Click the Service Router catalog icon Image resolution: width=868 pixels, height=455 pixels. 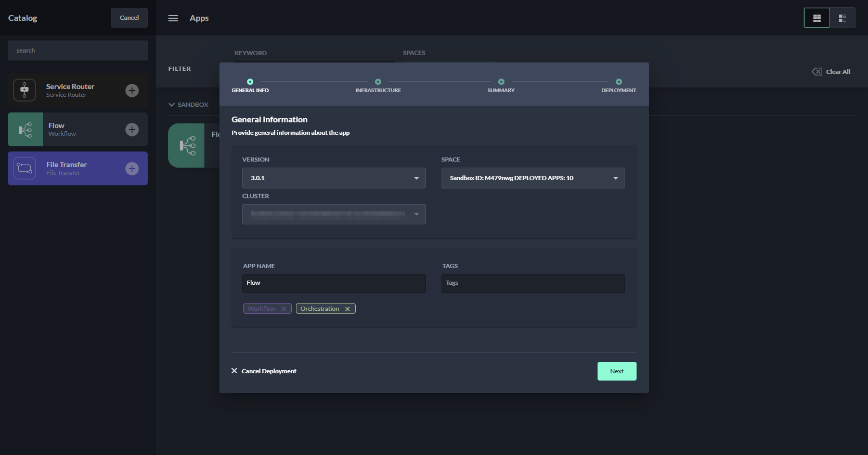coord(24,90)
